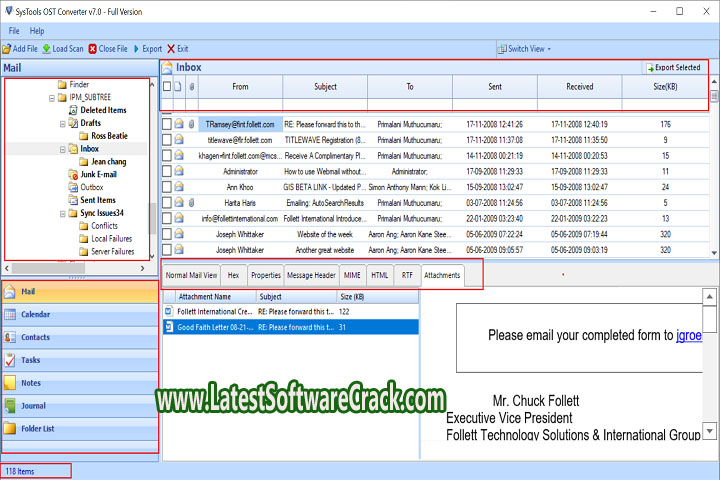Open the Switch View dropdown
This screenshot has width=720, height=480.
click(528, 48)
